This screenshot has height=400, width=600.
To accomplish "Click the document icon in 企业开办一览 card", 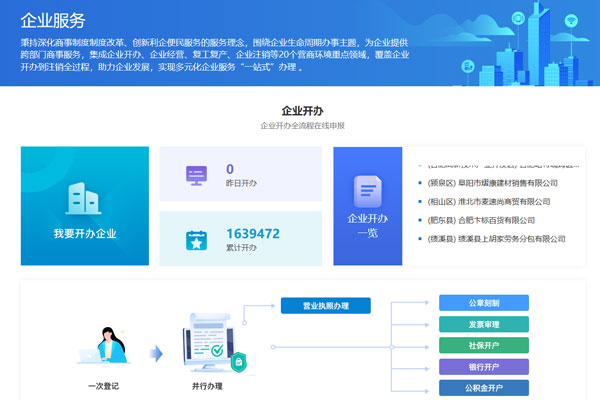I will (367, 189).
